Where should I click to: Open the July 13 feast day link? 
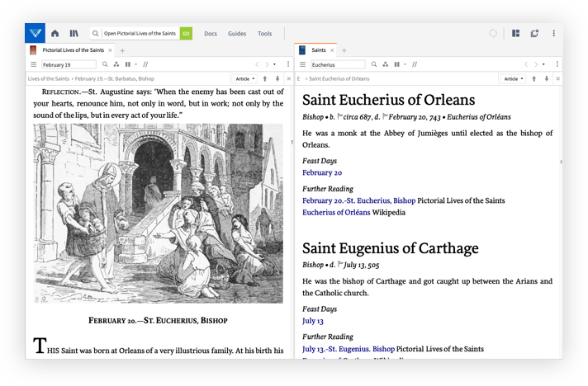[313, 321]
